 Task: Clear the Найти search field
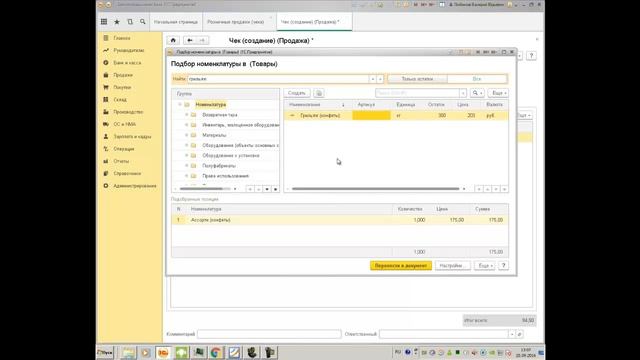click(380, 79)
